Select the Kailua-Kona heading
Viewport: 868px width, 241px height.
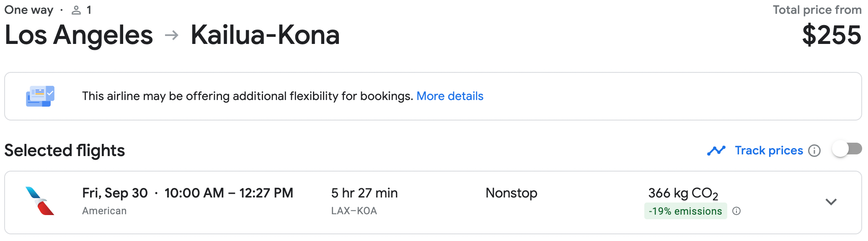point(265,35)
